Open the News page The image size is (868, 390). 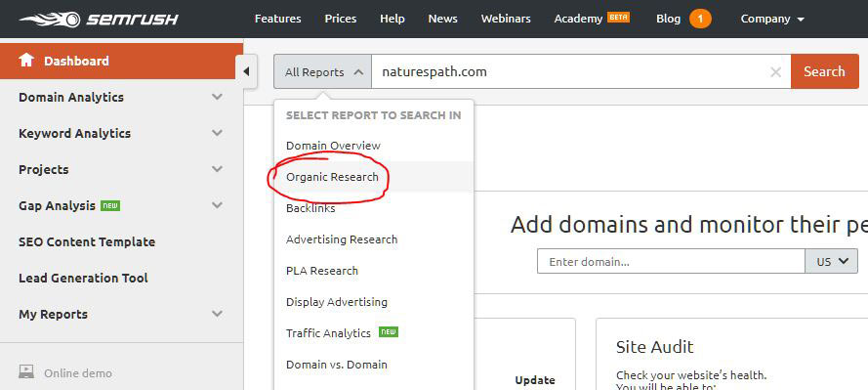tap(443, 19)
